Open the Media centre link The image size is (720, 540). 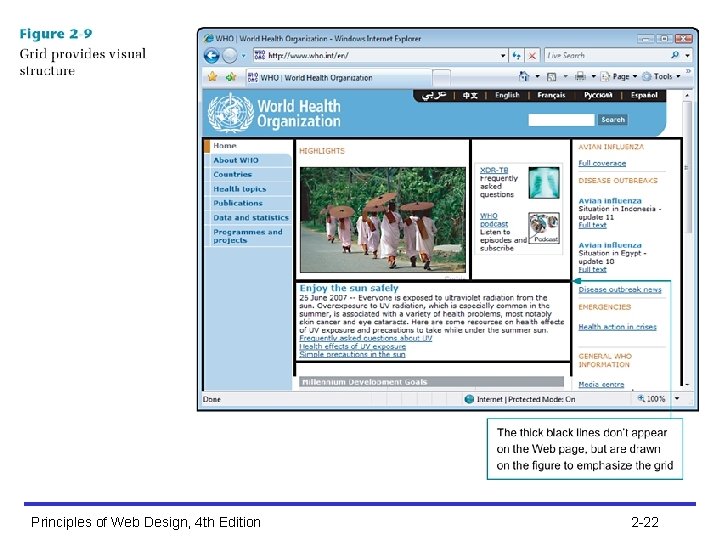point(601,384)
